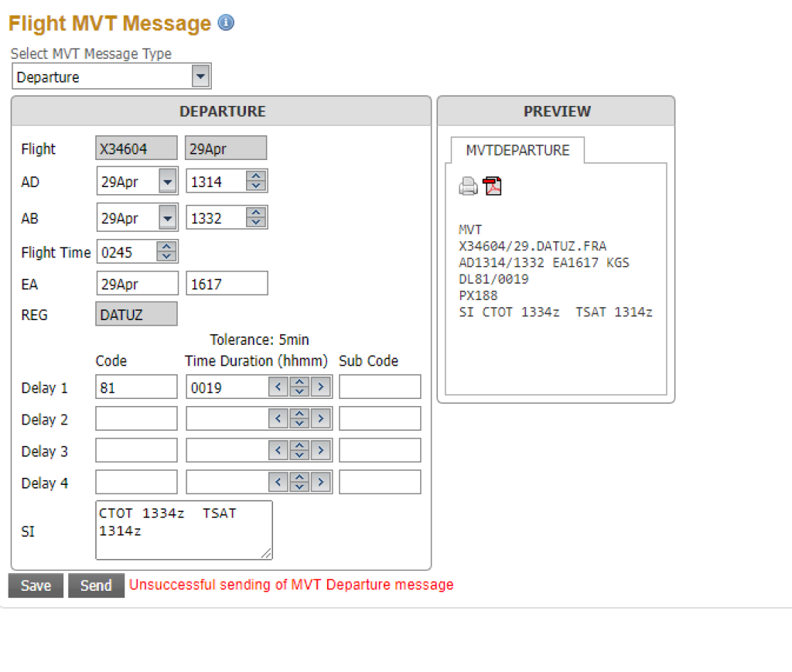Click Delay 1 right arrow button

coord(320,387)
